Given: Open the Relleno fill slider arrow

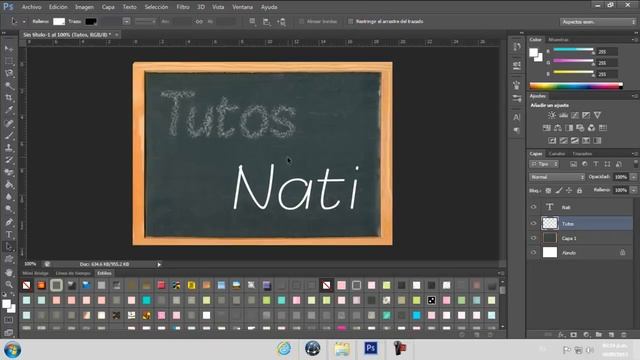Looking at the screenshot, I should tap(633, 190).
